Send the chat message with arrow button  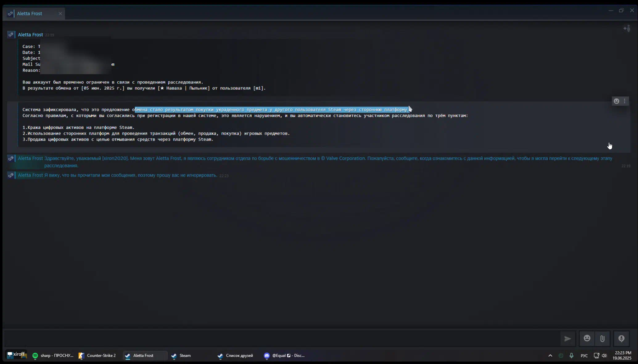coord(568,339)
